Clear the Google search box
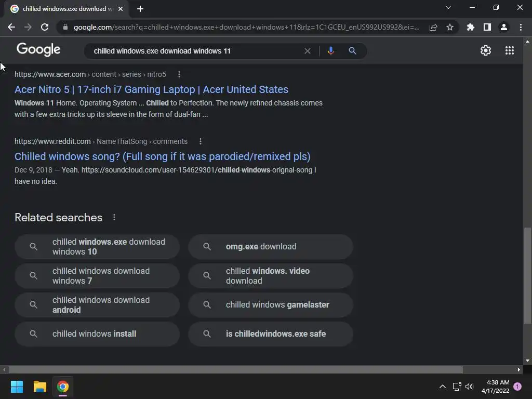This screenshot has height=399, width=532. click(308, 51)
